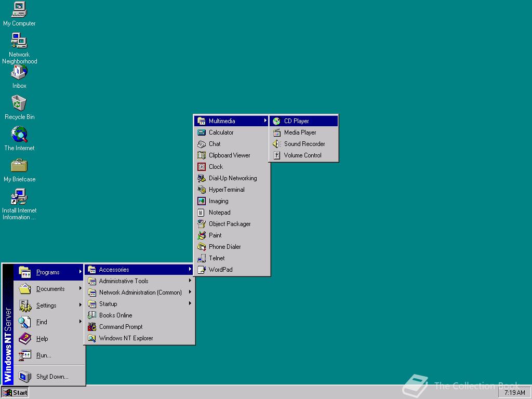Image resolution: width=532 pixels, height=399 pixels.
Task: Launch CD Player from Multimedia menu
Action: coord(303,121)
